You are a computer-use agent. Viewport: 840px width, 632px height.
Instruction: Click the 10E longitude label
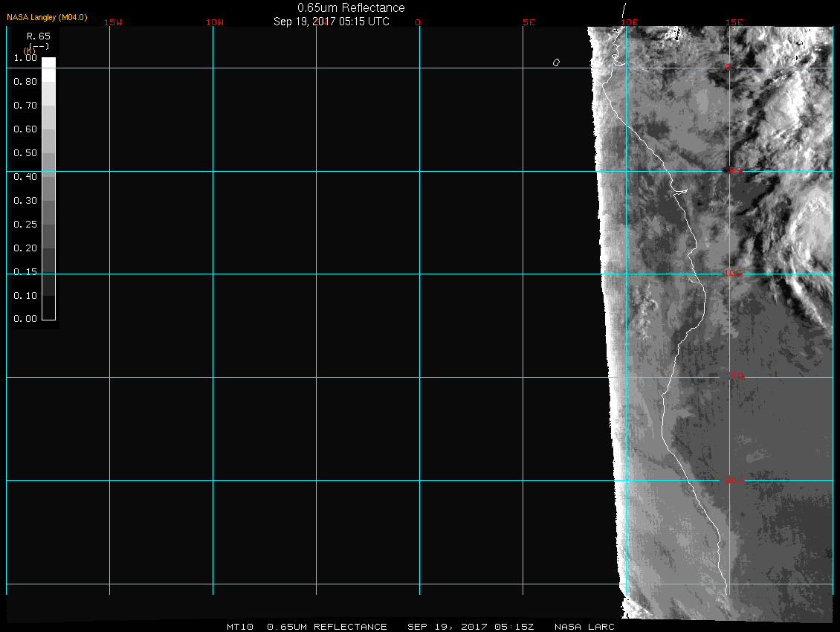630,22
